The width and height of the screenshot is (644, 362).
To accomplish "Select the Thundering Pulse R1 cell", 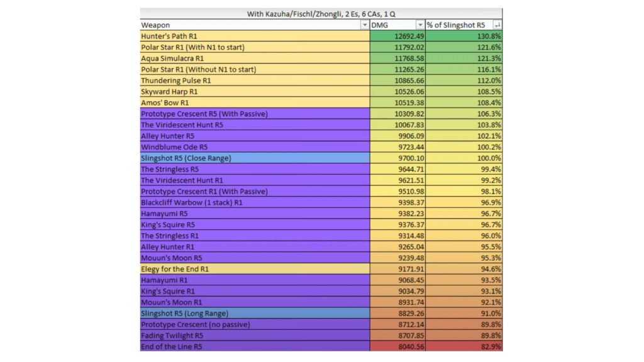I will [x=255, y=80].
